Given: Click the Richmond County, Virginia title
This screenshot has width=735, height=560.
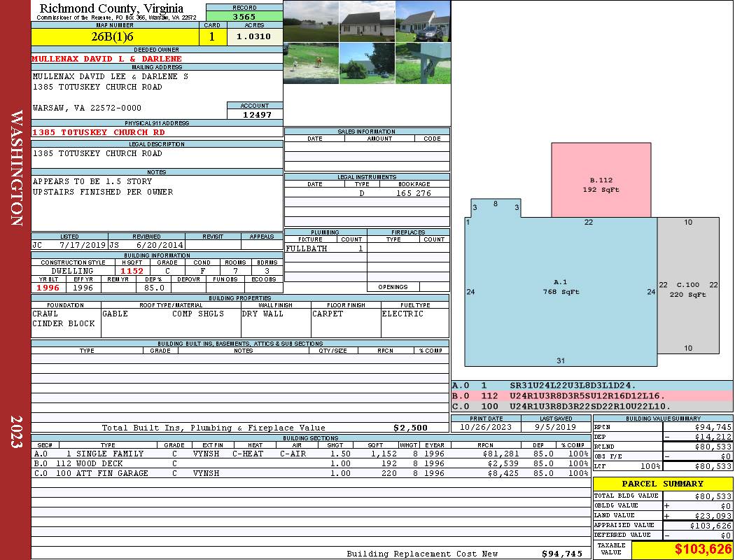Looking at the screenshot, I should [111, 8].
